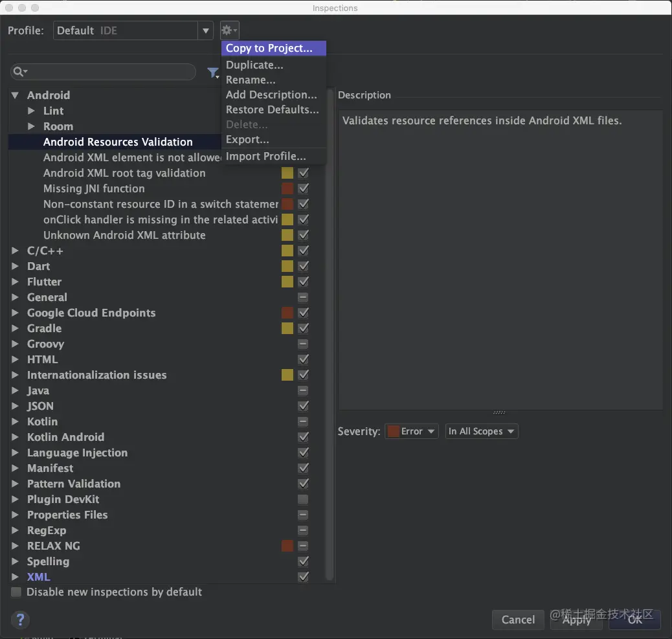
Task: Open the help question mark button
Action: 20,620
